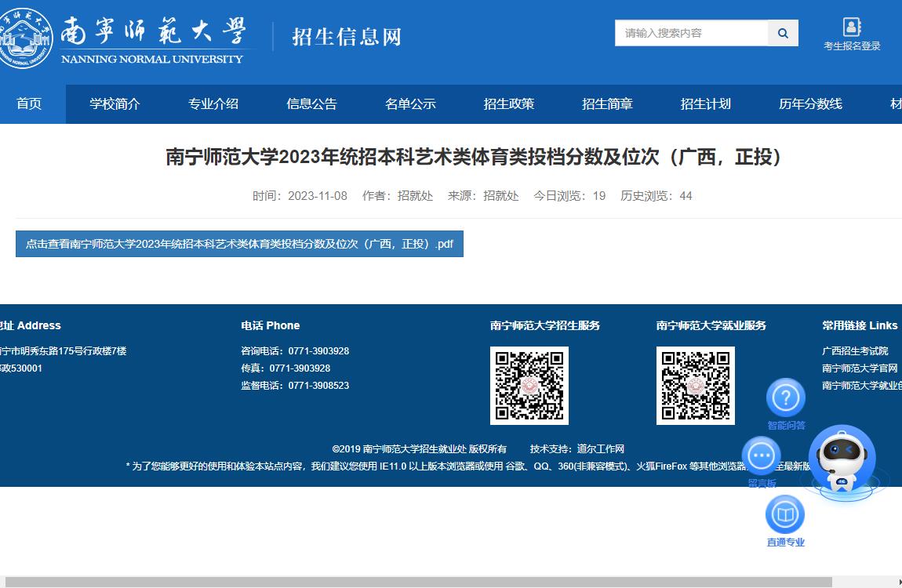
Task: Click the 就业服务 QR code
Action: (696, 386)
